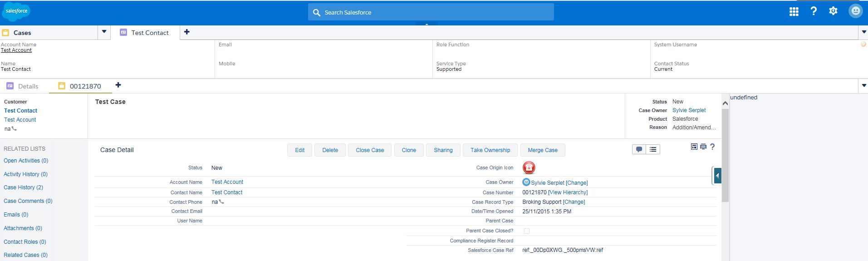The width and height of the screenshot is (868, 261).
Task: Click the vertical scrollbar up arrow
Action: point(725,103)
